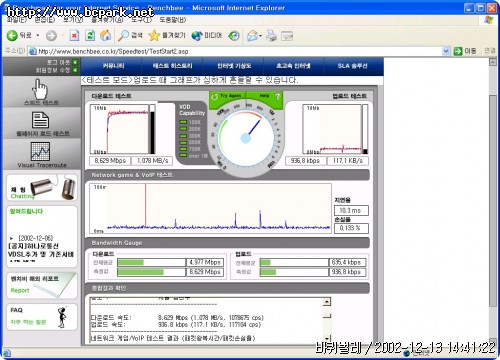Click the Try Again button
The image size is (500, 360).
(227, 96)
